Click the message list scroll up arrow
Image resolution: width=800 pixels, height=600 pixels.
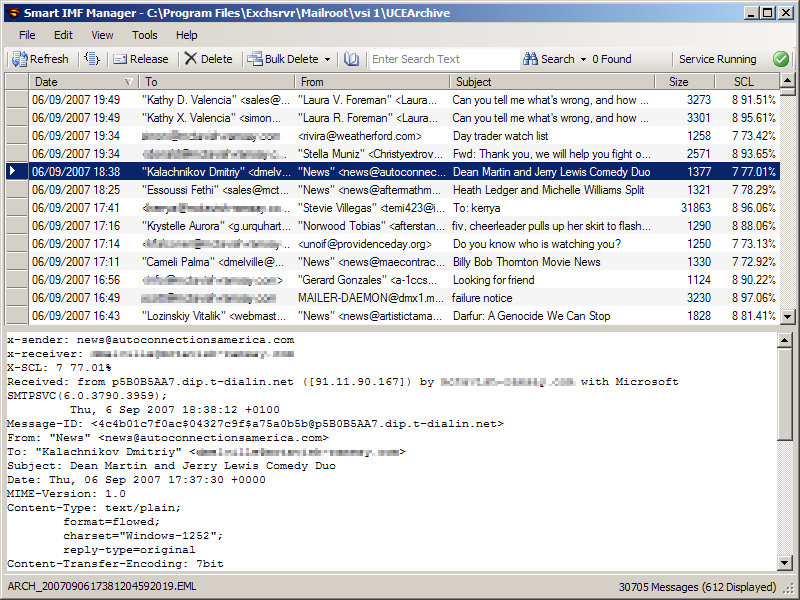787,81
